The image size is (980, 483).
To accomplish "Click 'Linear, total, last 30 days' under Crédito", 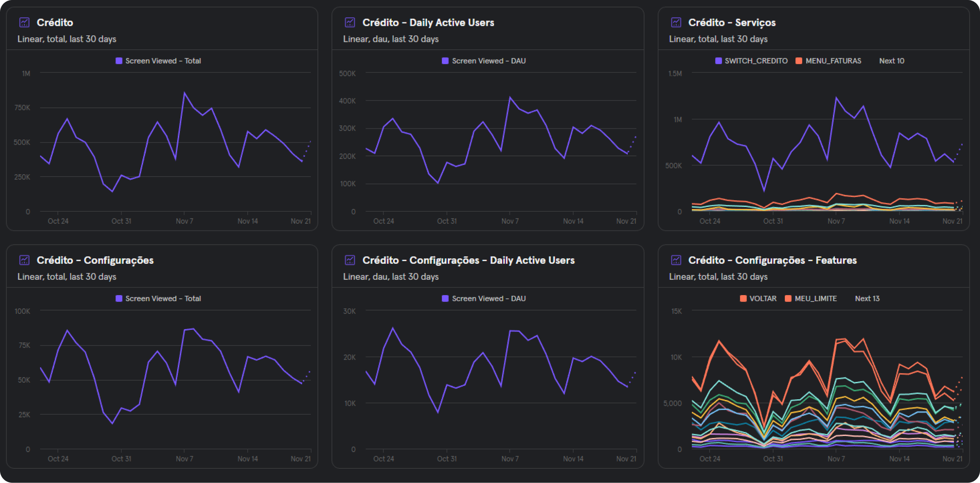I will tap(66, 39).
